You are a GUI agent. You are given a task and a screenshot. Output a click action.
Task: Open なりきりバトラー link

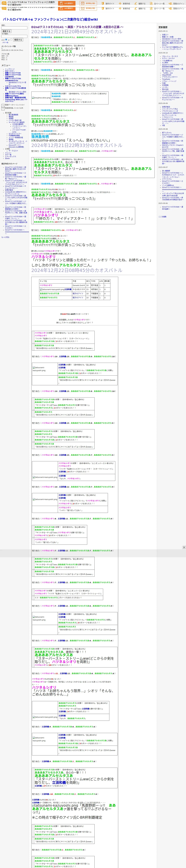(x=15, y=134)
